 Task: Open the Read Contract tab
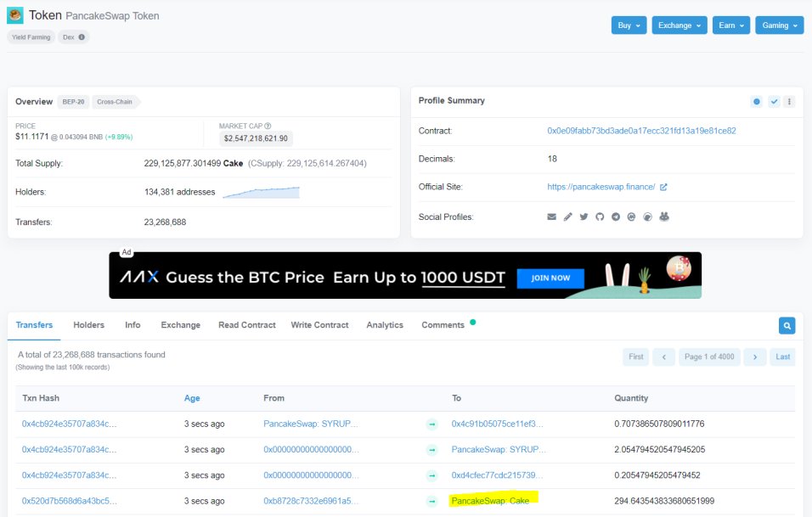247,325
